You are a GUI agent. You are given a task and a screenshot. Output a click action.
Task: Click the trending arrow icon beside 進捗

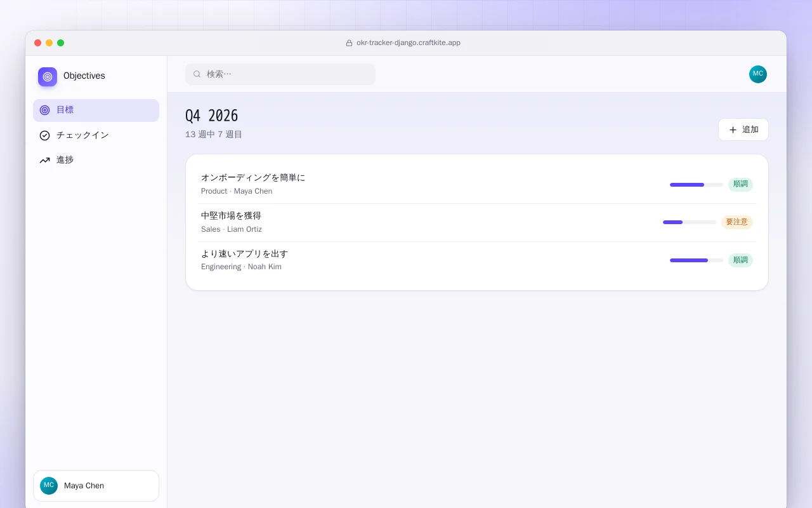[x=44, y=160]
